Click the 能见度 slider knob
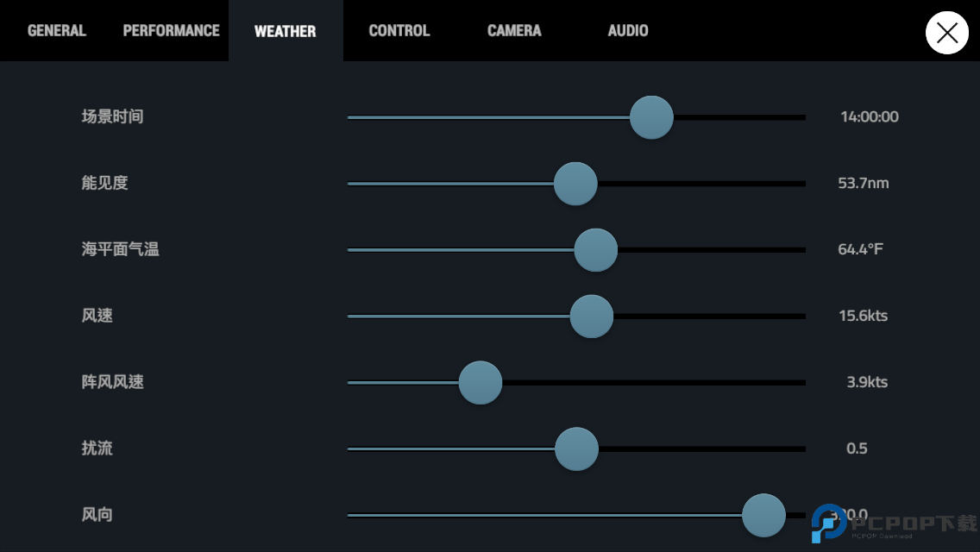The width and height of the screenshot is (980, 552). [575, 184]
